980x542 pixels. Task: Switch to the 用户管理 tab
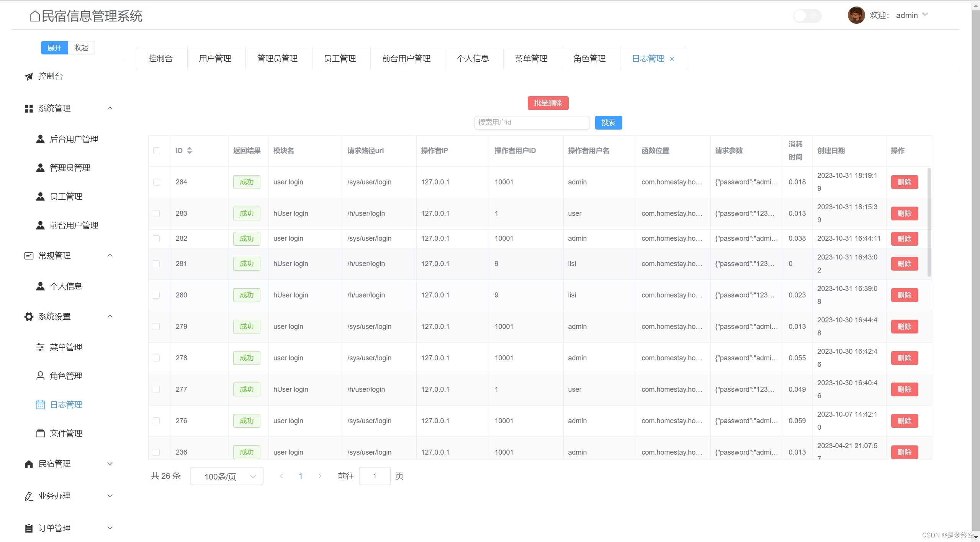coord(215,59)
